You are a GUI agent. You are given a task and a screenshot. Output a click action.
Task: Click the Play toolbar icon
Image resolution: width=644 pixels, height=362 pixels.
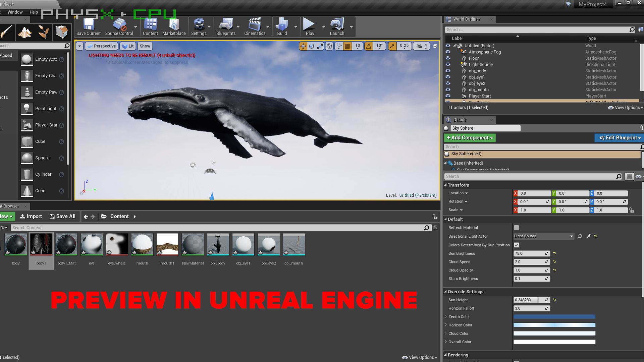310,27
